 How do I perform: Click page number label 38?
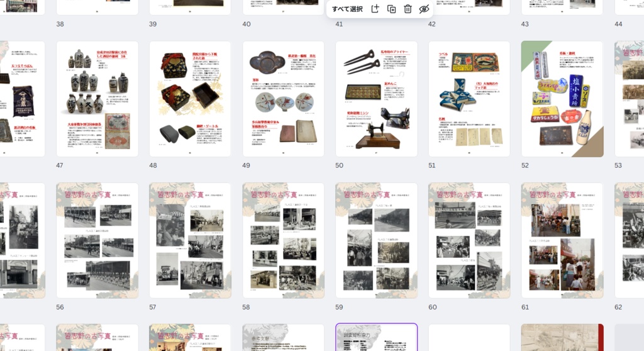click(x=60, y=25)
